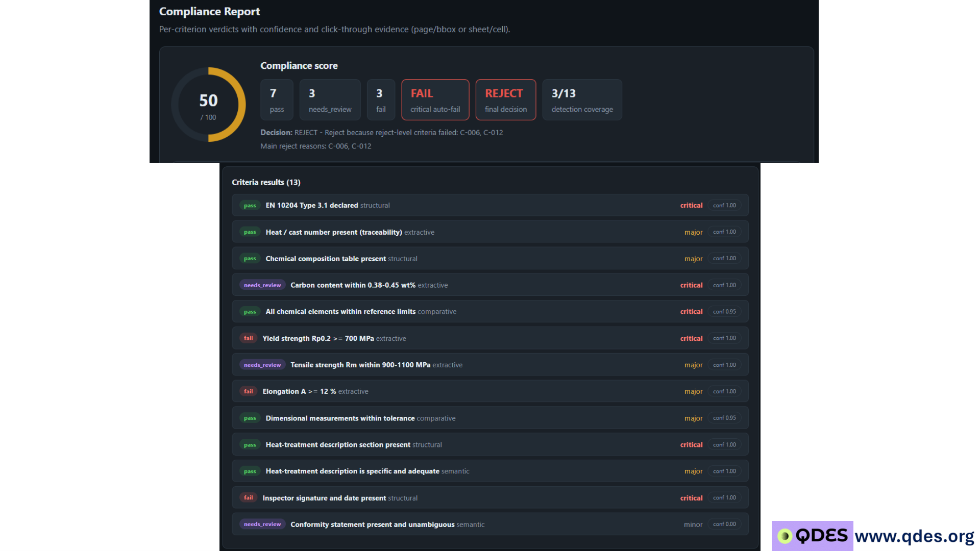Click pass badge on EN 10204 row

coord(250,205)
